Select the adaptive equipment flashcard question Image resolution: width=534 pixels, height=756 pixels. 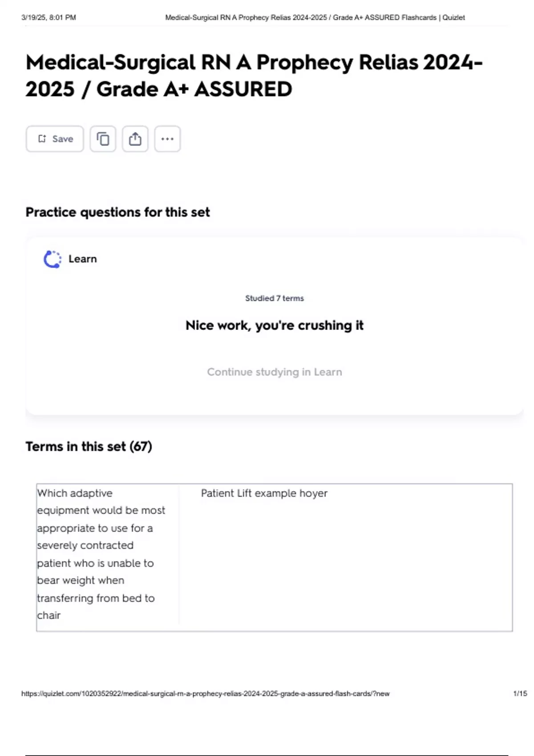pyautogui.click(x=101, y=554)
